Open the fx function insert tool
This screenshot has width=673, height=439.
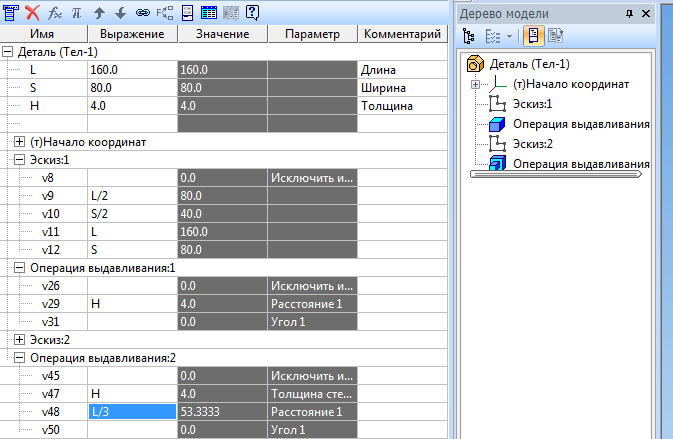55,13
